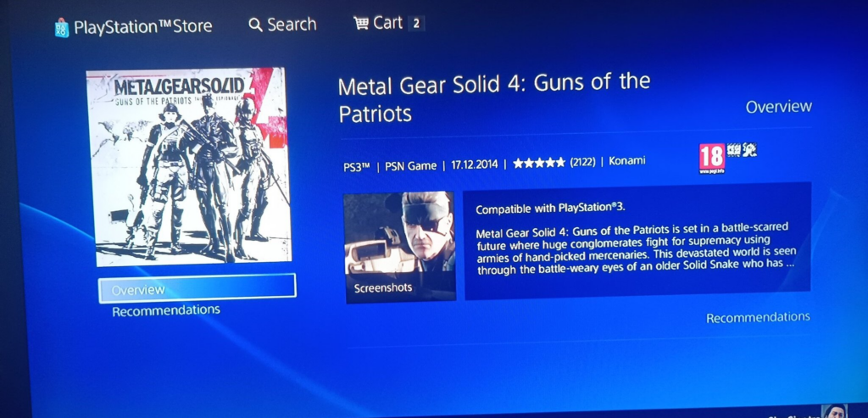Click the Metal Gear Solid 4 cover art

(189, 167)
